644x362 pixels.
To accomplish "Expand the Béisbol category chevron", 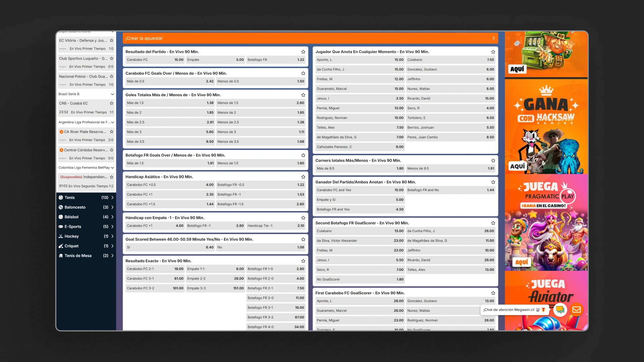I will coord(112,217).
